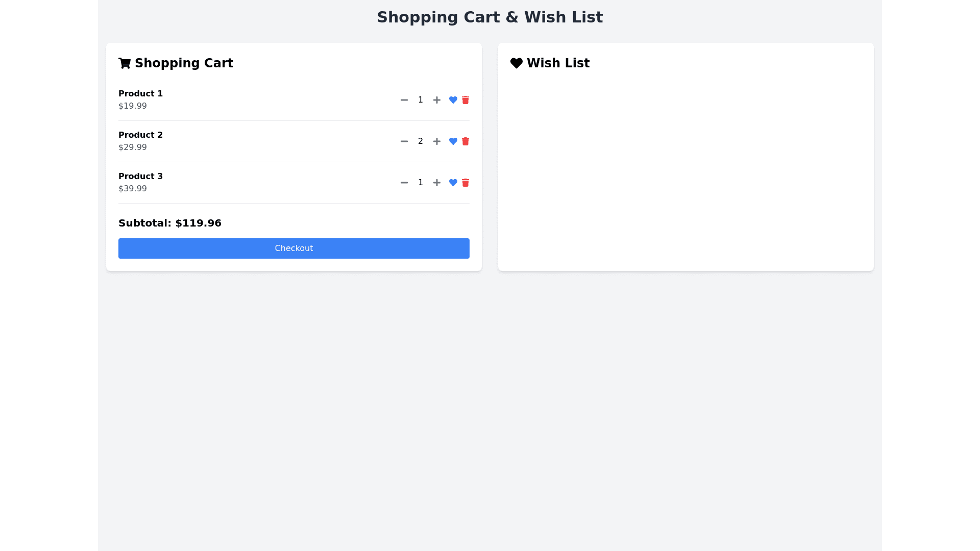The image size is (980, 551).
Task: Reduce Product 3 quantity by one
Action: click(404, 183)
